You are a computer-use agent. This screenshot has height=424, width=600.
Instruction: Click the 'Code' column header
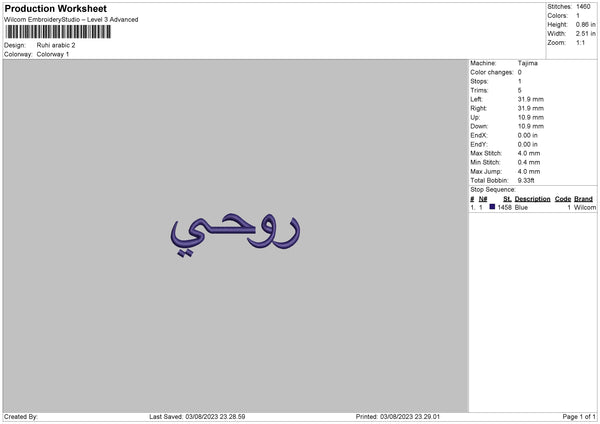click(562, 199)
